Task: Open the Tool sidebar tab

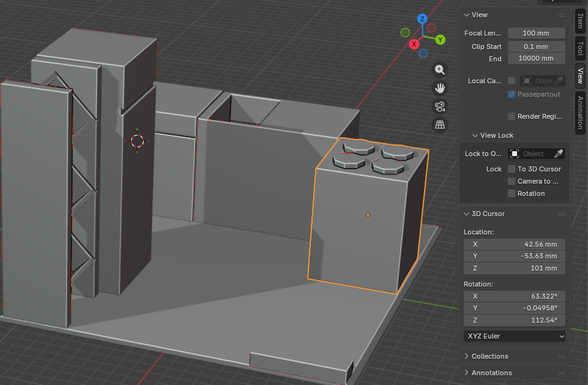Action: pyautogui.click(x=580, y=49)
